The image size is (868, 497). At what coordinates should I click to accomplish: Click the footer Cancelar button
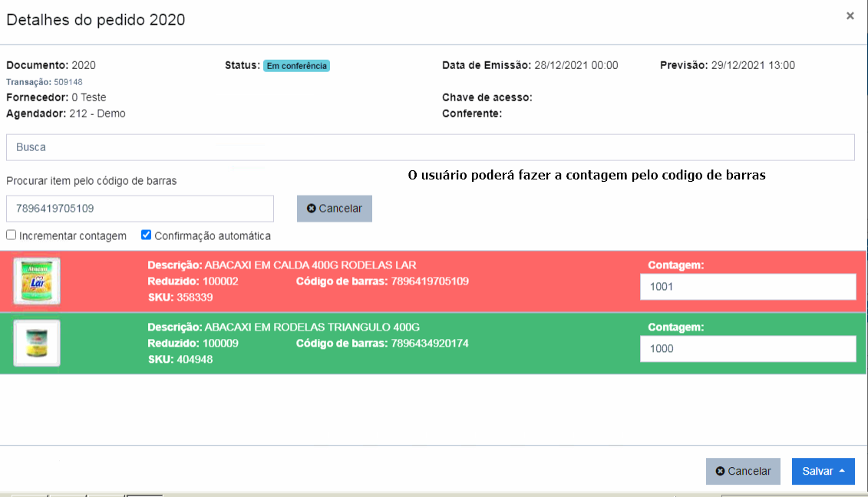(743, 472)
